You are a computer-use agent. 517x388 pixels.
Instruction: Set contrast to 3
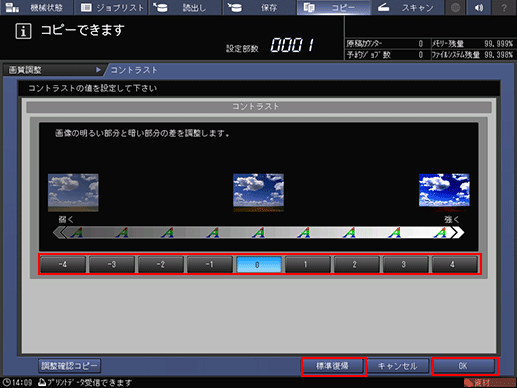coord(405,265)
